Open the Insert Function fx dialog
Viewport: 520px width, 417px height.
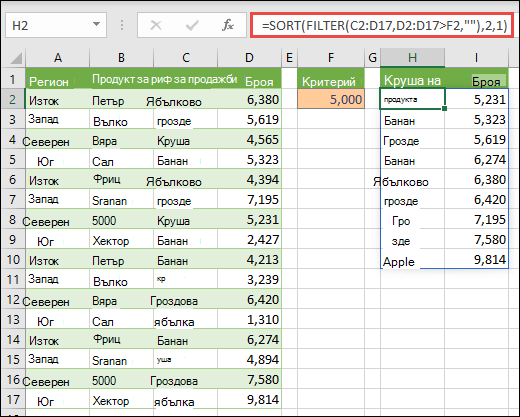[x=228, y=25]
